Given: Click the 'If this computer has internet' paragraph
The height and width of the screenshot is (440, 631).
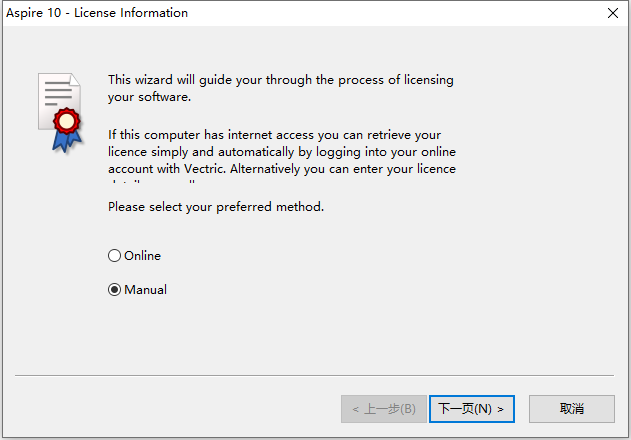Looking at the screenshot, I should point(282,155).
